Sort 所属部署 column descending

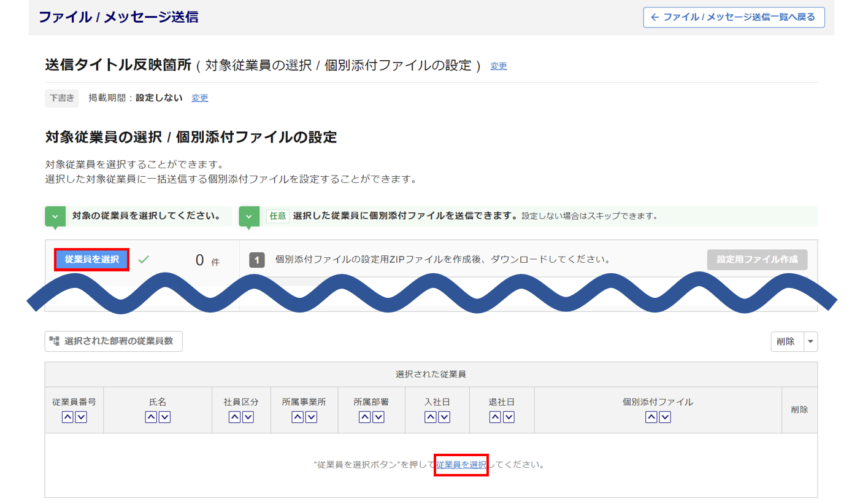(x=378, y=417)
